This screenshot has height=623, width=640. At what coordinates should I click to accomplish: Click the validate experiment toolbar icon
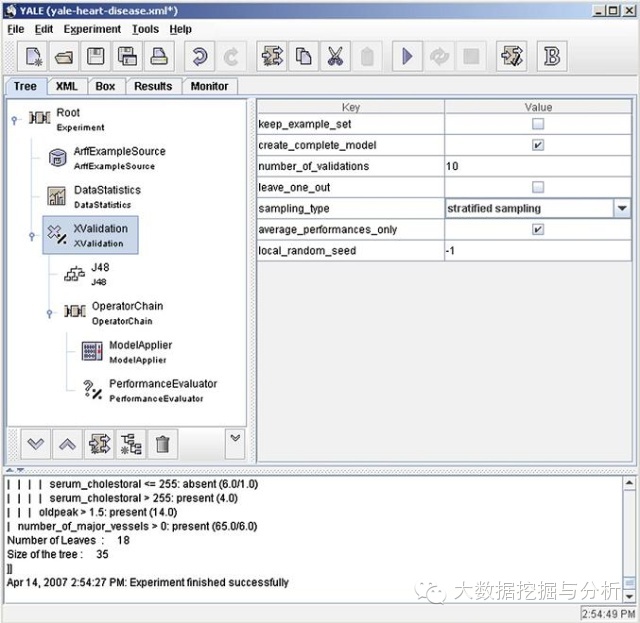[511, 56]
